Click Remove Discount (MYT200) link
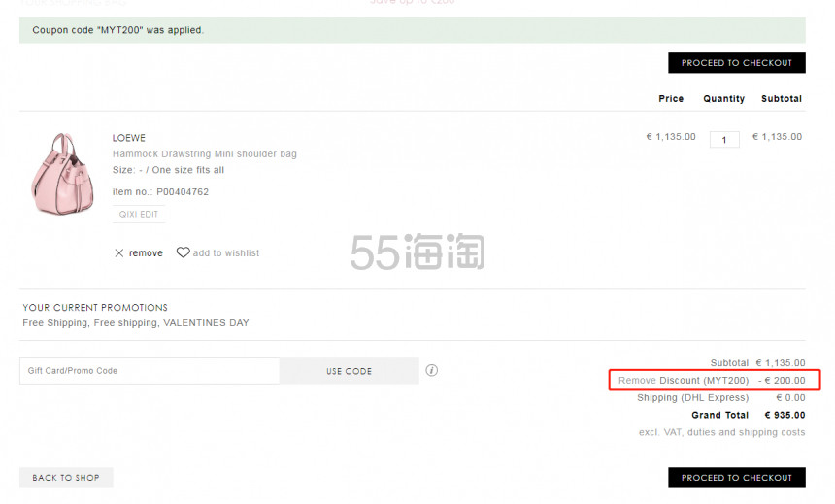The width and height of the screenshot is (835, 504). (x=684, y=381)
